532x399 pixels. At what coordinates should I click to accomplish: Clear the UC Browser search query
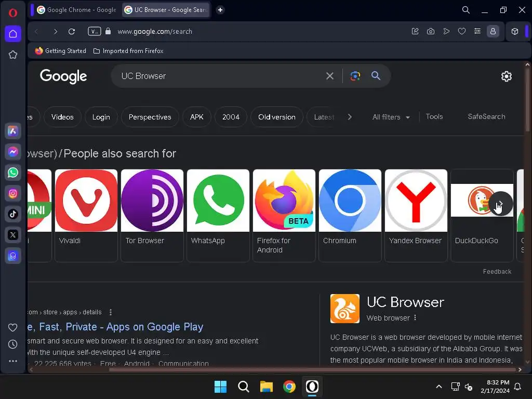coord(330,76)
